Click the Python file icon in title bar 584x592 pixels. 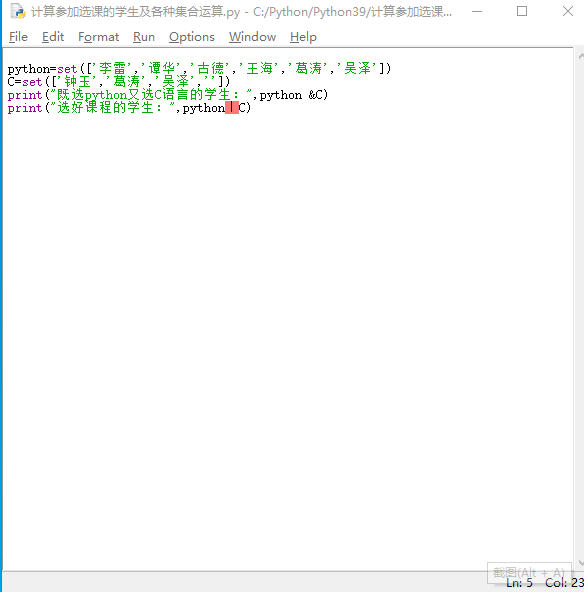(18, 12)
